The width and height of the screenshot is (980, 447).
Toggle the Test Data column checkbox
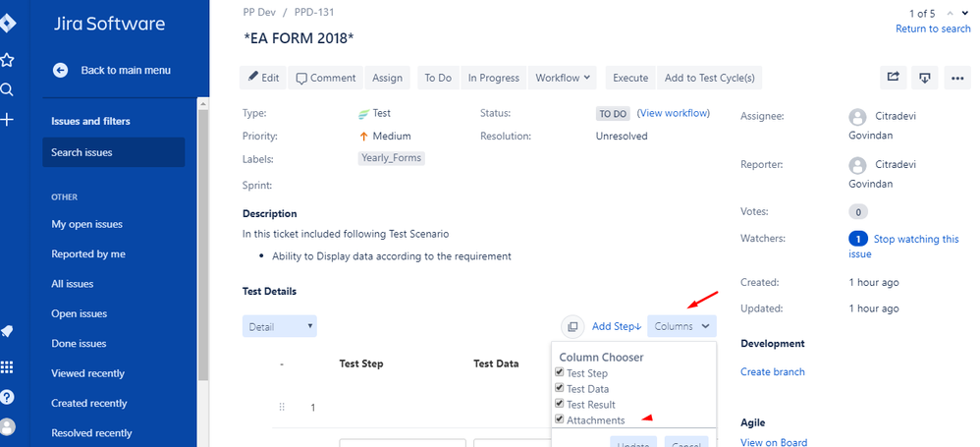pos(560,388)
